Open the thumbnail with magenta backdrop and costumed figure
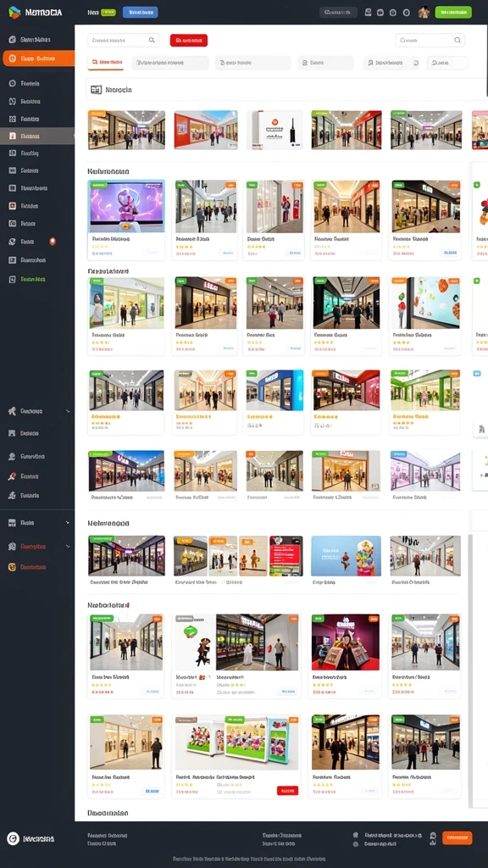This screenshot has width=488, height=868. 346,643
